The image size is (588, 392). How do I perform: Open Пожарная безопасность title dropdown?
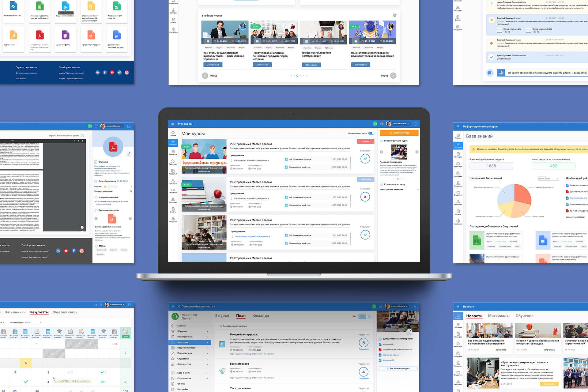tap(215, 307)
